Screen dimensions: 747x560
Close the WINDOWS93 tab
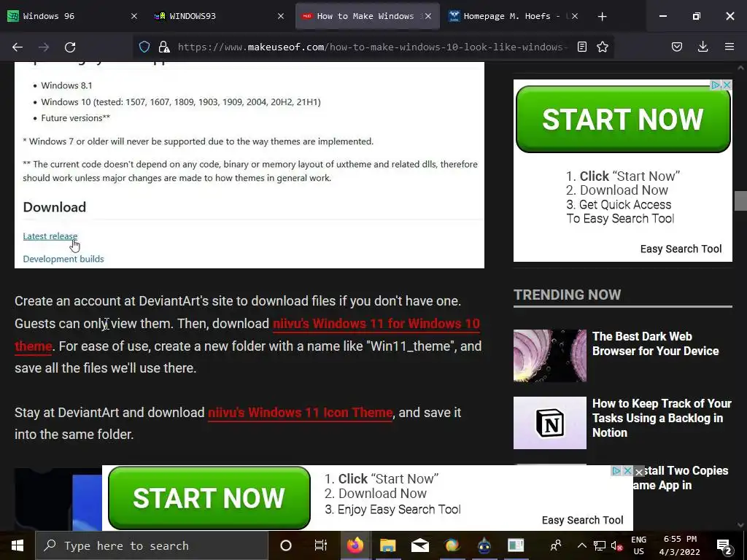[281, 16]
